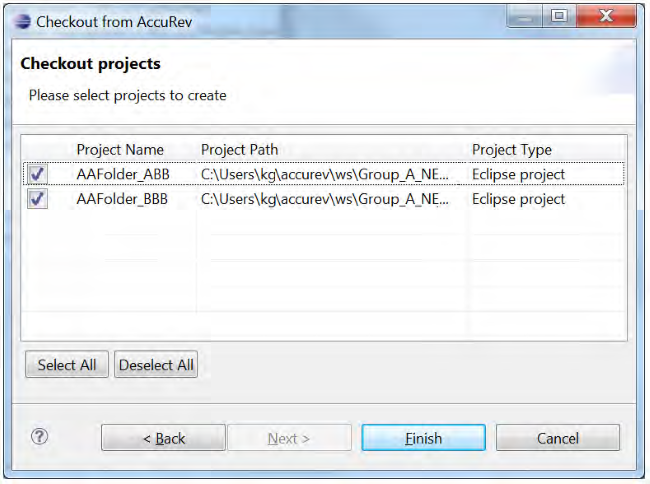Click Eclipse project type in AAFolder_BBB row
Image resolution: width=650 pixels, height=484 pixels.
[x=518, y=199]
